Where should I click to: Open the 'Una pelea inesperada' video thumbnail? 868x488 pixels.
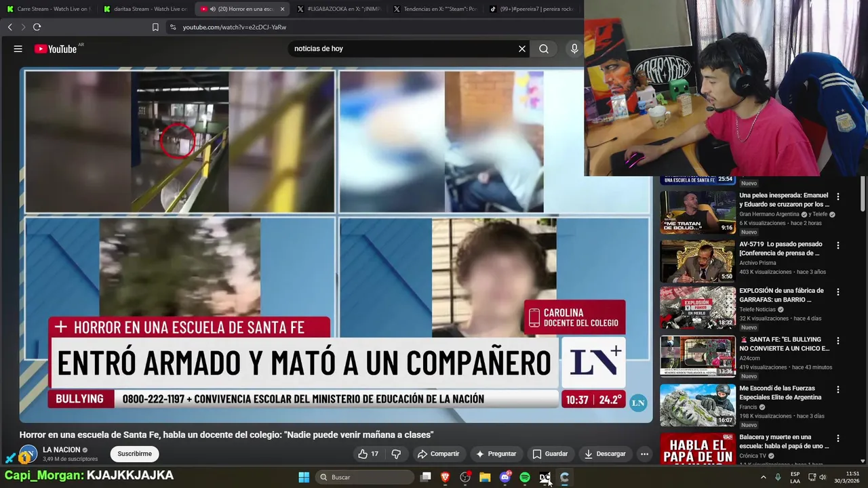[698, 212]
